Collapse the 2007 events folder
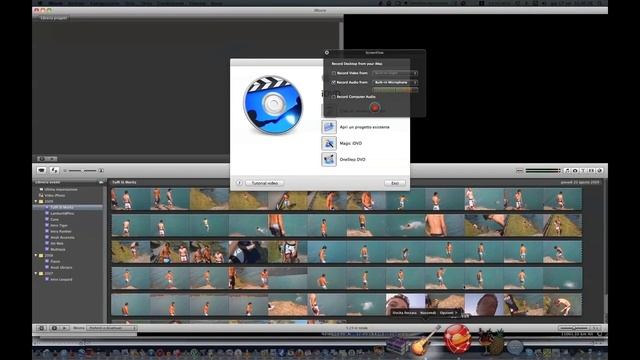This screenshot has width=640, height=360. (36, 273)
